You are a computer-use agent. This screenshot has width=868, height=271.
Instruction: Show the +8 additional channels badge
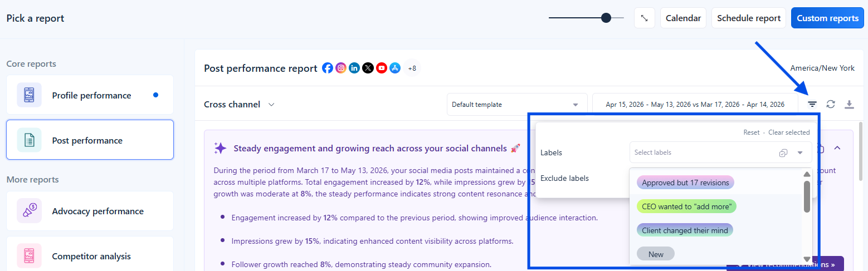click(x=412, y=68)
